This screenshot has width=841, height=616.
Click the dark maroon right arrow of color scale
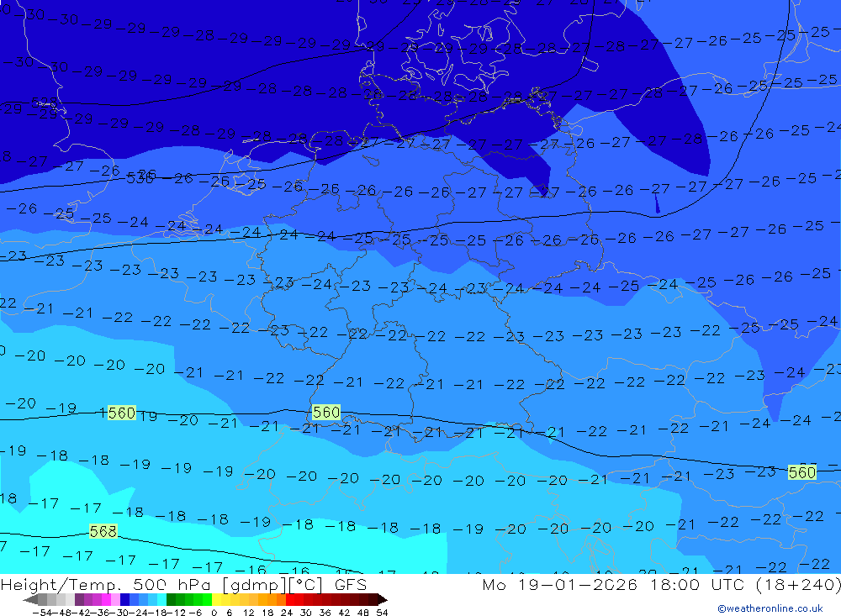pyautogui.click(x=382, y=599)
